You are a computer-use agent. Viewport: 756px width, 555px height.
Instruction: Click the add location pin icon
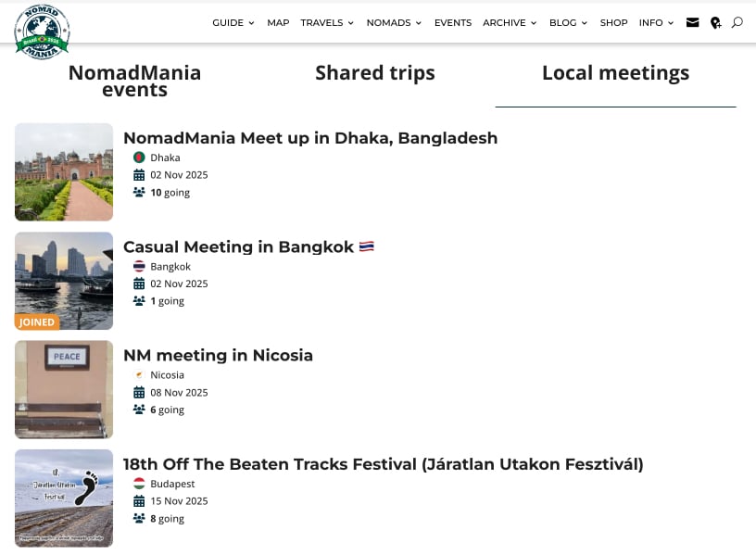(715, 22)
